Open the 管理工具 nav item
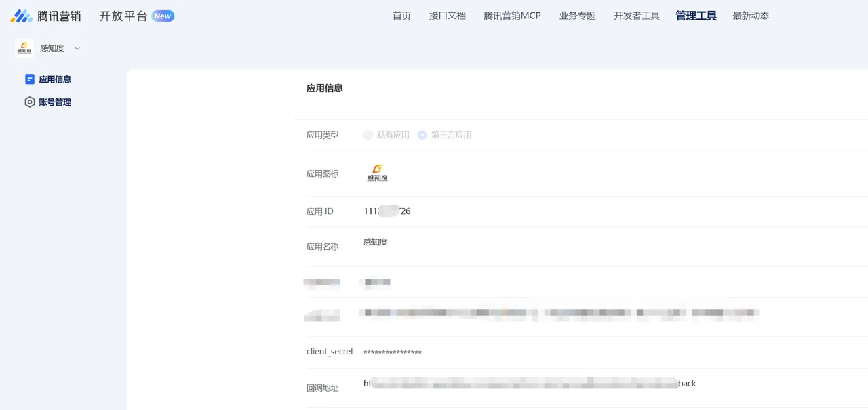The width and height of the screenshot is (868, 410). [x=696, y=16]
